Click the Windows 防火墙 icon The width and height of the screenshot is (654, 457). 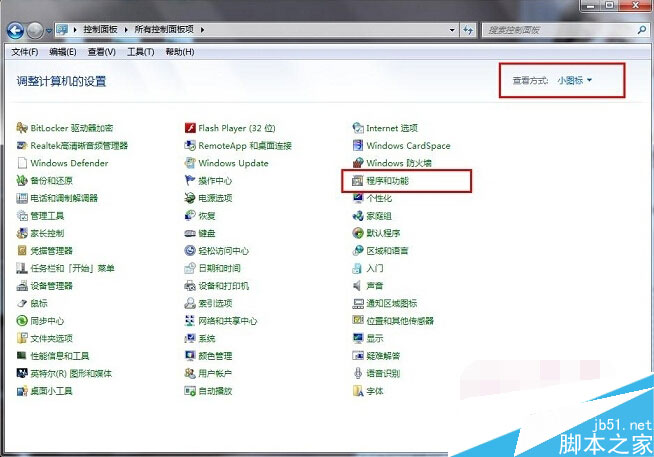pyautogui.click(x=358, y=163)
